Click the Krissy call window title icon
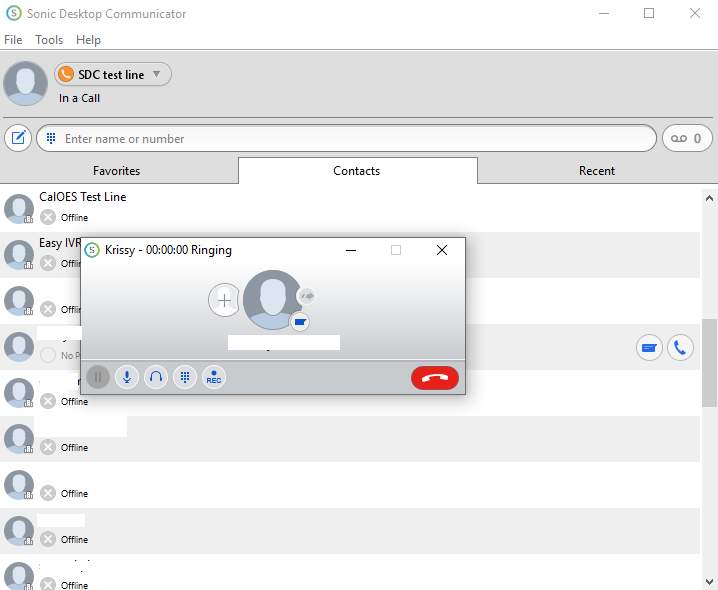This screenshot has height=590, width=718. [x=92, y=250]
